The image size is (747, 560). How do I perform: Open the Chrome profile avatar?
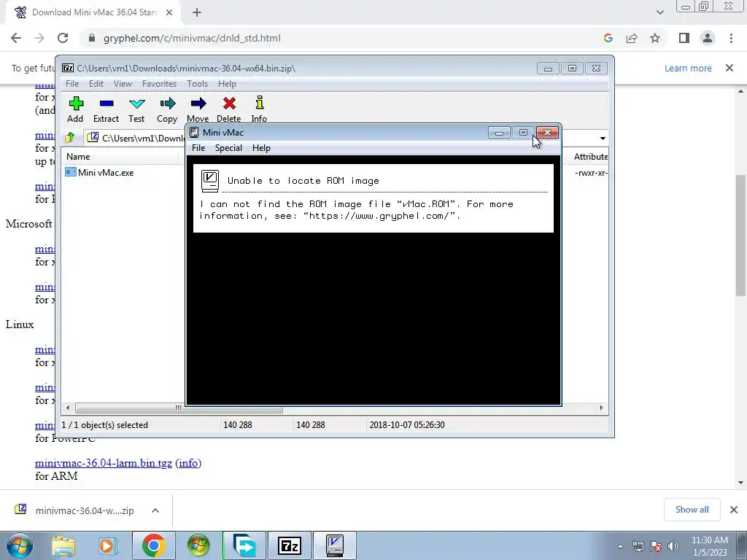click(x=708, y=38)
